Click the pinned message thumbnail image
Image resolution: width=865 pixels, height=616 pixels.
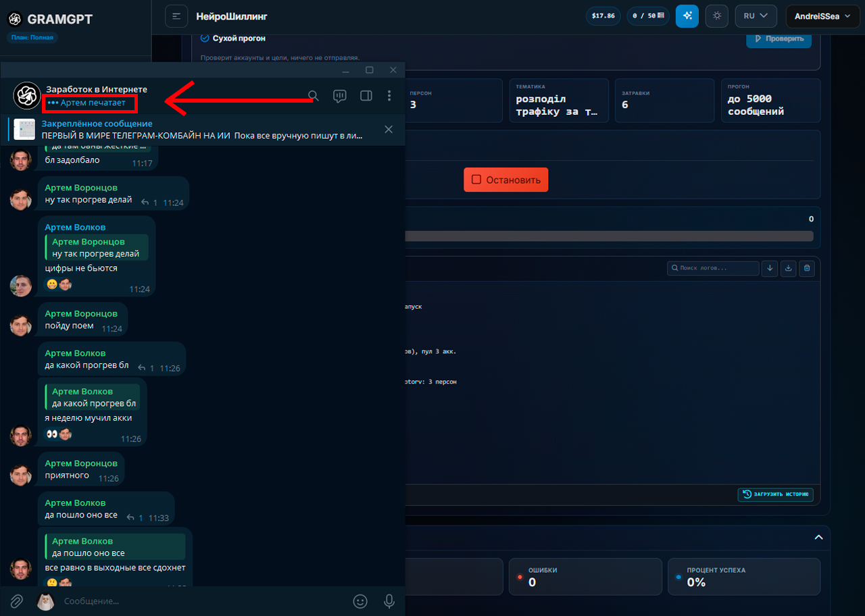[25, 130]
